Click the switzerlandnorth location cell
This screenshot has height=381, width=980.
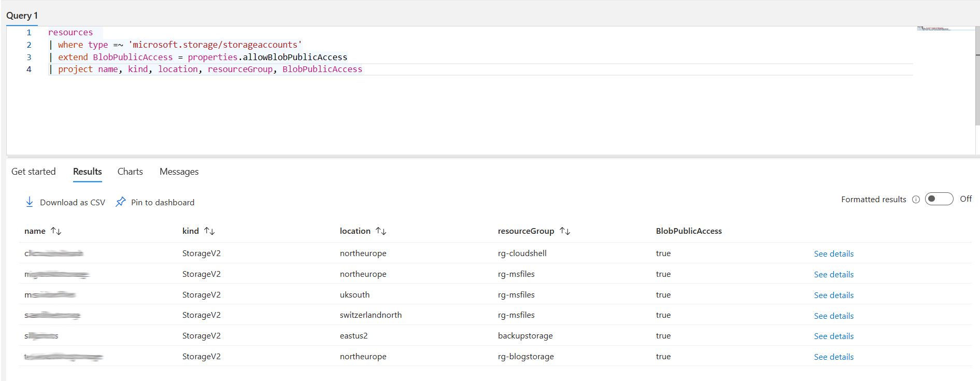(x=371, y=315)
